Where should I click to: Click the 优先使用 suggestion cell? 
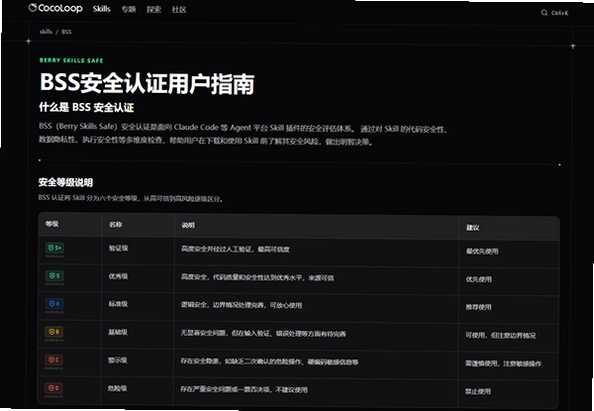pyautogui.click(x=479, y=279)
